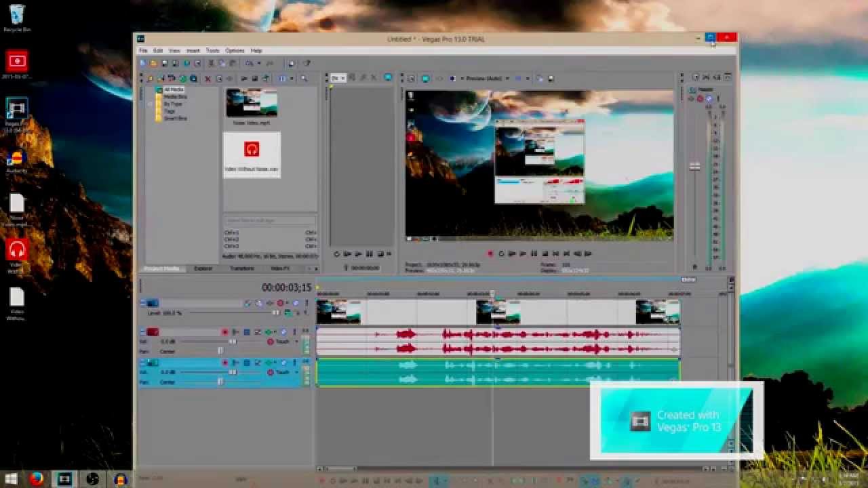Screen dimensions: 868x488
Task: Click the Import Media icon in Project Media toolbar
Action: pos(151,79)
